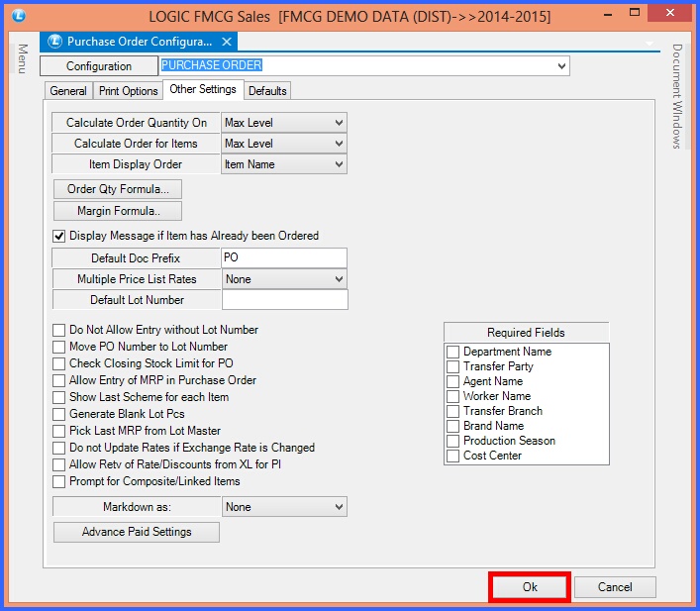
Task: Enable Production Season required field
Action: pos(453,441)
